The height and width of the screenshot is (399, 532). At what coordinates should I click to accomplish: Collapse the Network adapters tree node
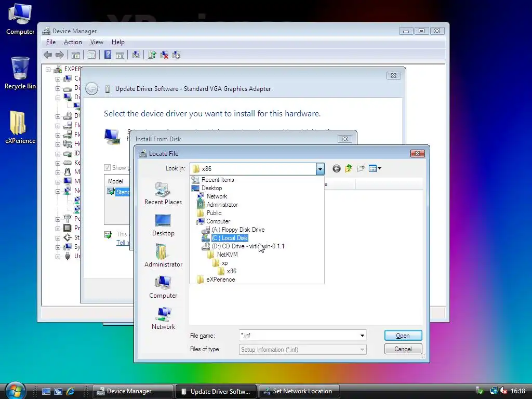[58, 191]
